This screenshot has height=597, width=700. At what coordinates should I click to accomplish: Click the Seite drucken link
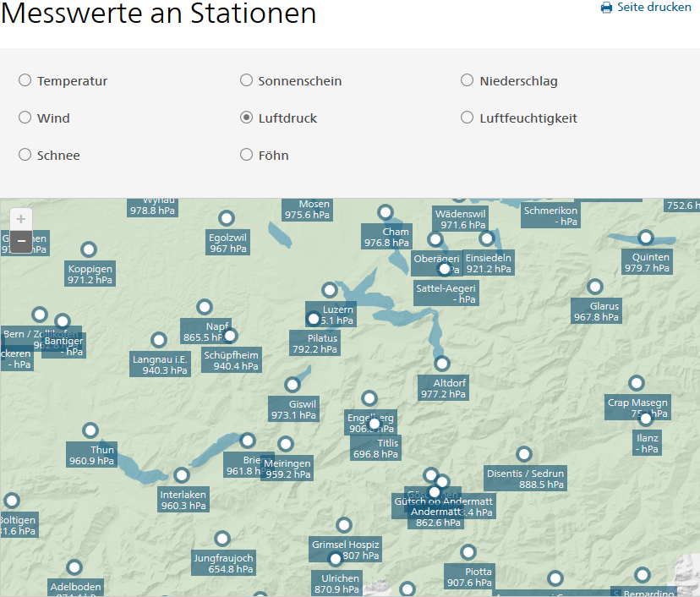(654, 8)
